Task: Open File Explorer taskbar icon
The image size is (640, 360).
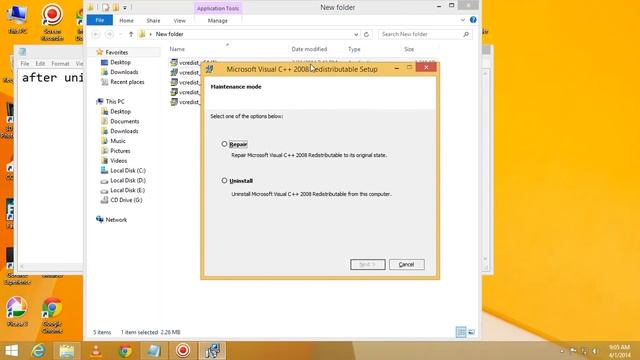Action: (x=67, y=351)
